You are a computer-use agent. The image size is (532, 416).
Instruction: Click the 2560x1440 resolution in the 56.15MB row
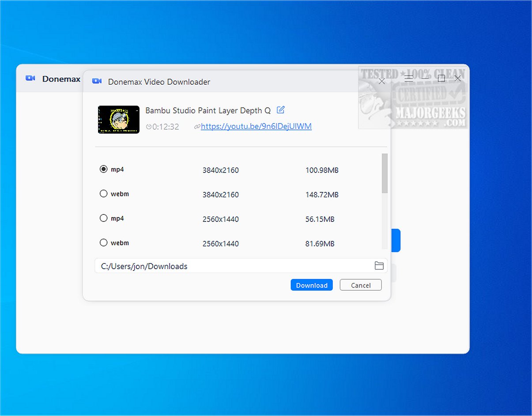point(220,219)
